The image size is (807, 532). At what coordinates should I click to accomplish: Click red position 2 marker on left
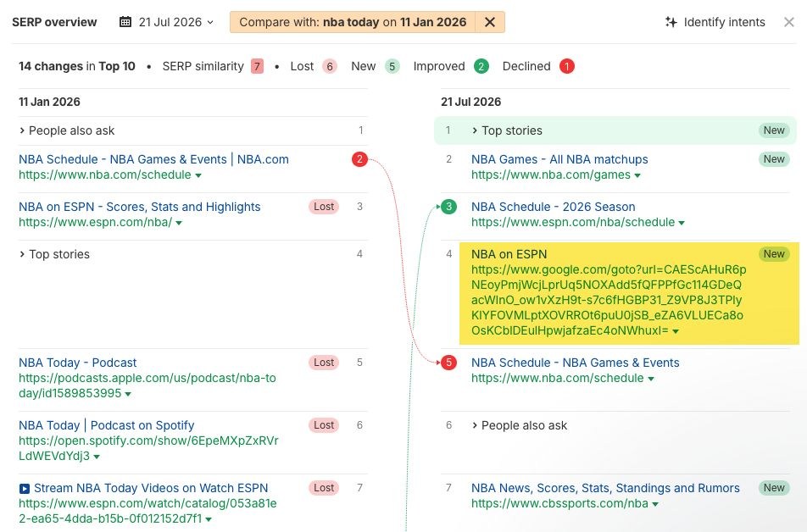359,159
